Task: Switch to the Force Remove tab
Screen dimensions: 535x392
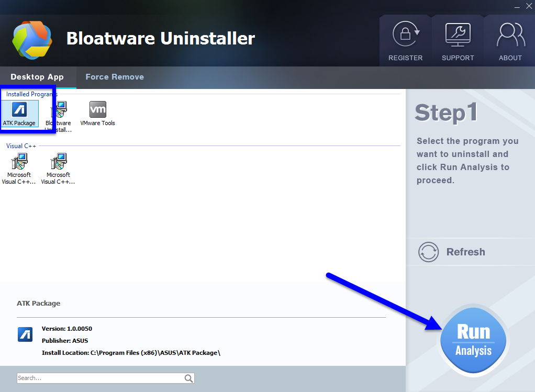Action: (x=115, y=77)
